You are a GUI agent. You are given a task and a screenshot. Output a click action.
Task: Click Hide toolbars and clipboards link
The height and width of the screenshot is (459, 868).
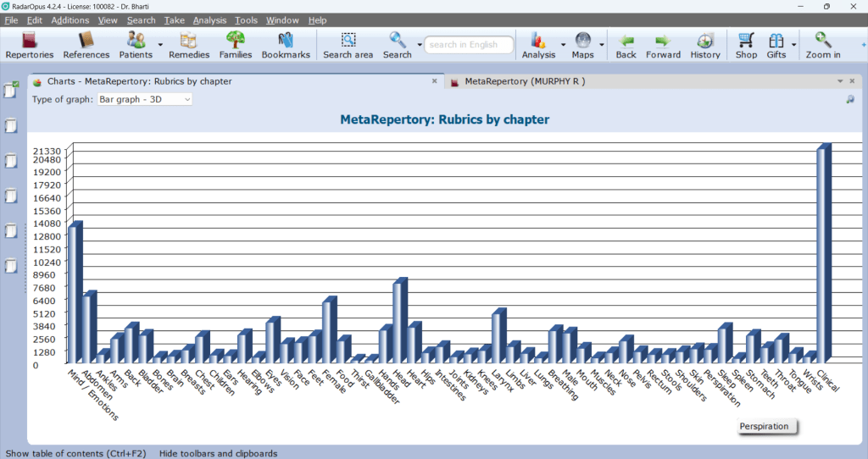tap(218, 453)
